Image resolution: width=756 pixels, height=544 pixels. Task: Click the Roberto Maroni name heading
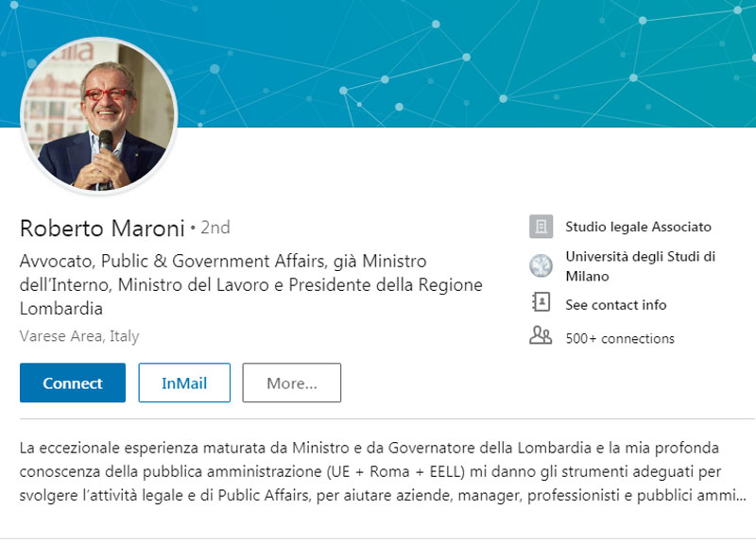tap(101, 228)
